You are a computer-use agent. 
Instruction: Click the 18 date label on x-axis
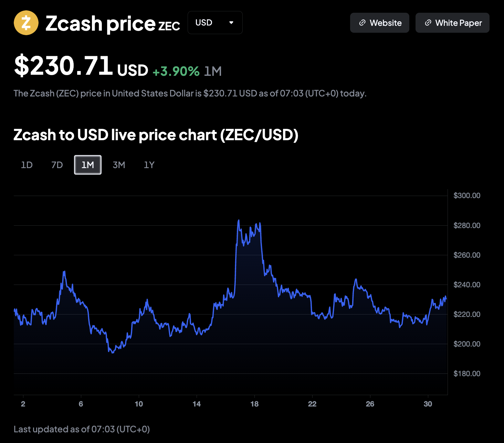[x=254, y=404]
